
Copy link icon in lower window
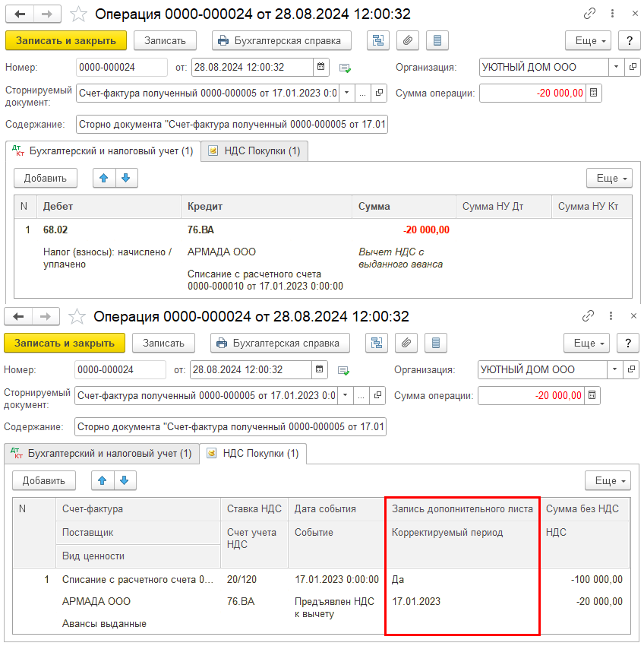(x=588, y=316)
